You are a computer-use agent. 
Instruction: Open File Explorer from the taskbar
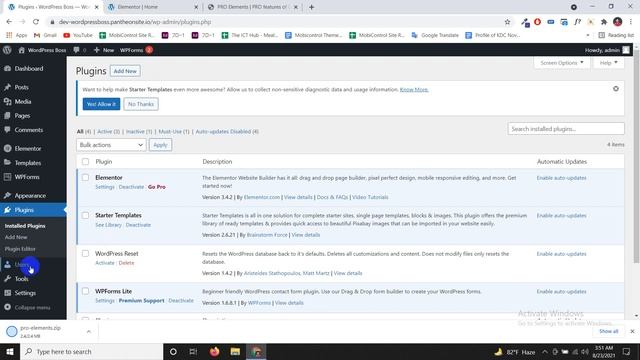[x=235, y=351]
